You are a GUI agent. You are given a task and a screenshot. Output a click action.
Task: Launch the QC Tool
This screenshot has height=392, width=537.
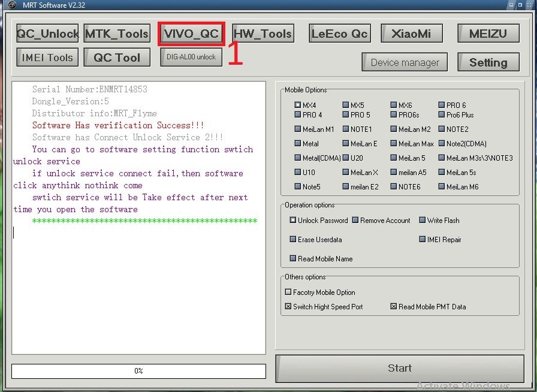(x=117, y=57)
